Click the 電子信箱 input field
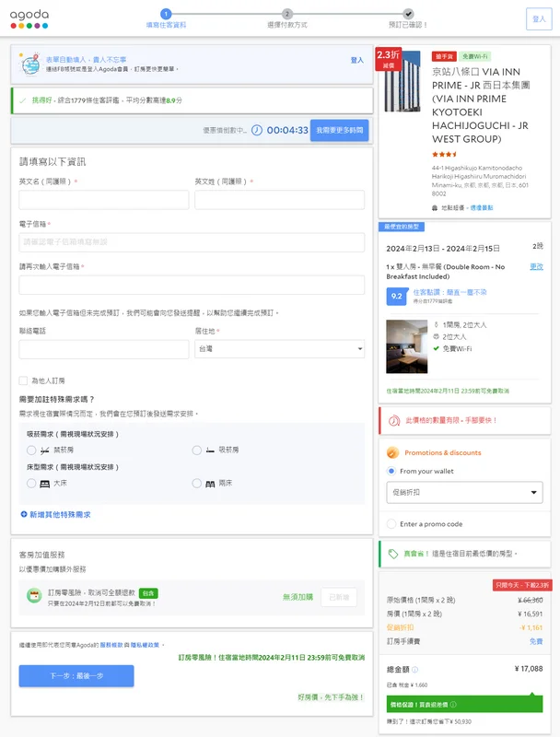This screenshot has height=737, width=560. 192,242
